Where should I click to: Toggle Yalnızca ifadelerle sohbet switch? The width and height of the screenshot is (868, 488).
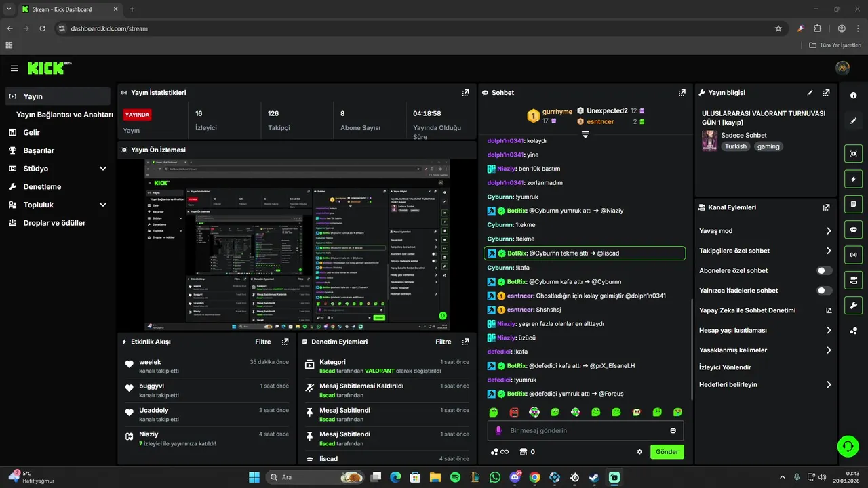[825, 290]
